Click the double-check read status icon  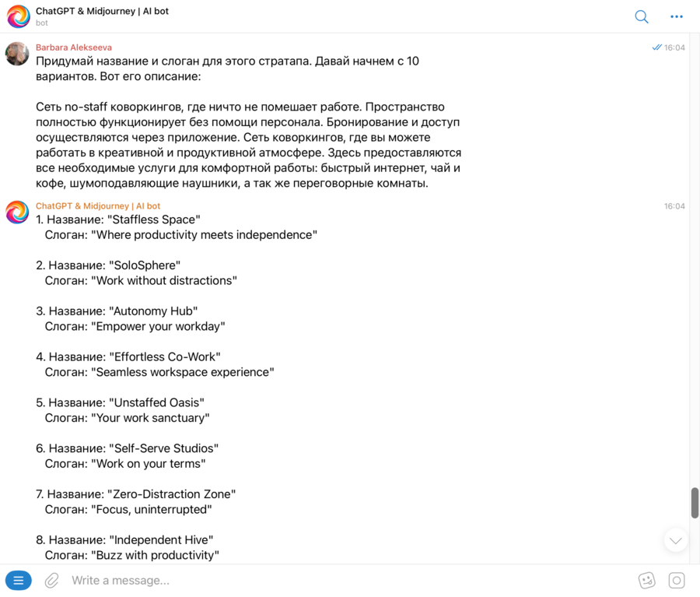pos(656,47)
